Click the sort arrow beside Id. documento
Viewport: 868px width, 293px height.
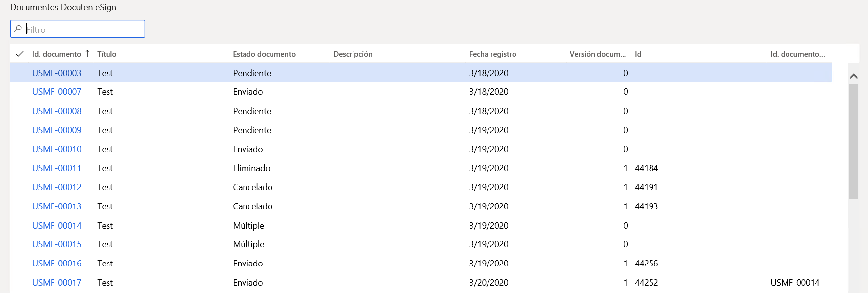87,53
